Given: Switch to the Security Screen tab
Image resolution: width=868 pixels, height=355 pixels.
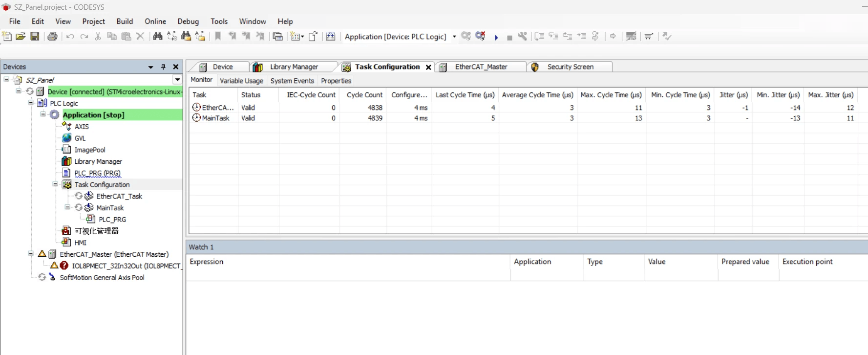Looking at the screenshot, I should point(570,67).
